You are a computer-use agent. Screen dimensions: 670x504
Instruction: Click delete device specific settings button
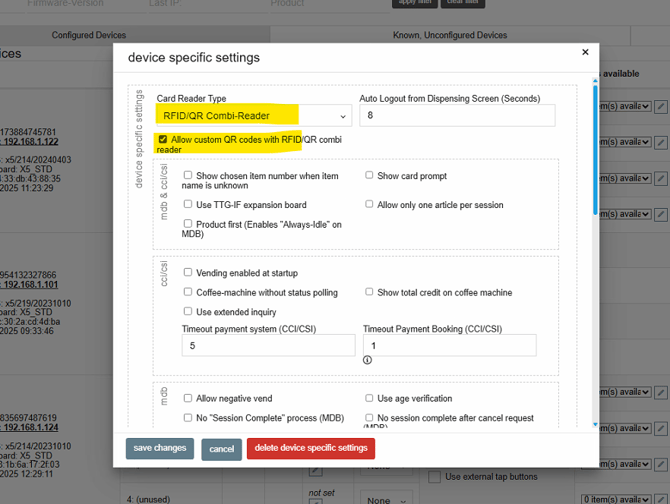tap(310, 448)
